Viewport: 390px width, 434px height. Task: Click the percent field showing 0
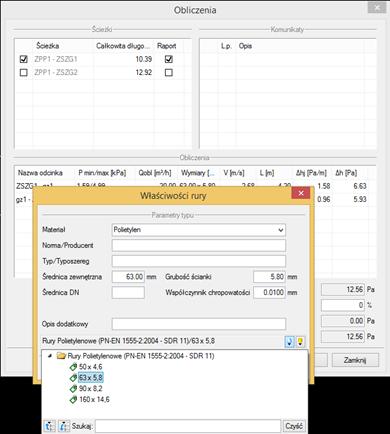(343, 305)
